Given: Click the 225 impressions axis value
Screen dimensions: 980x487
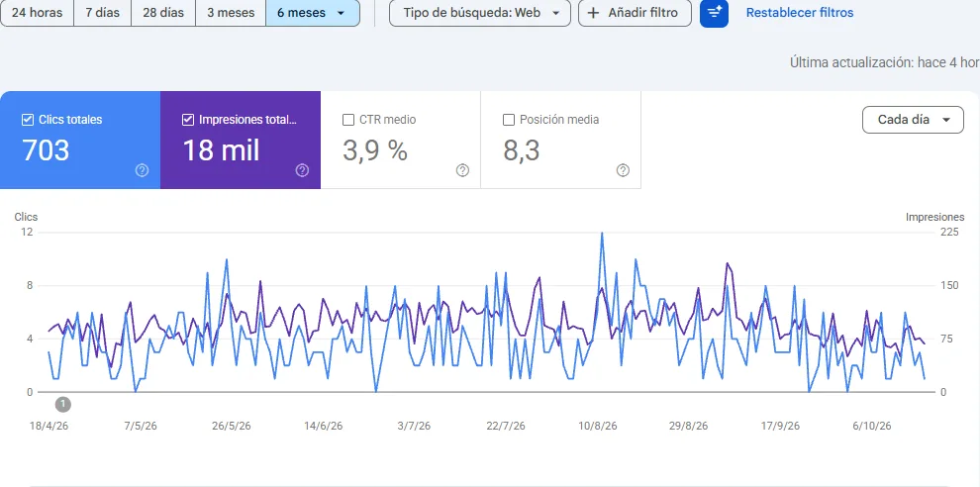Looking at the screenshot, I should click(x=949, y=232).
